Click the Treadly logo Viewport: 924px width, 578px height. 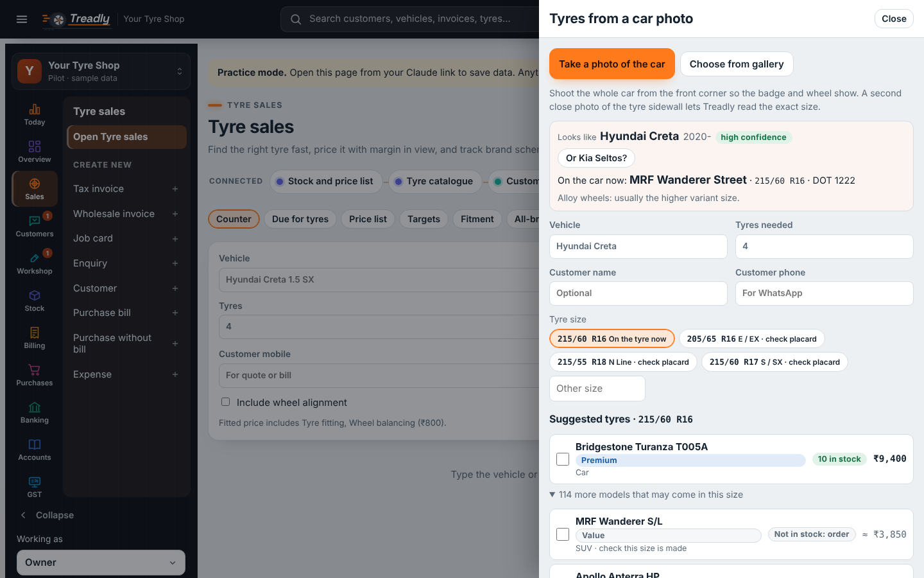click(x=76, y=19)
